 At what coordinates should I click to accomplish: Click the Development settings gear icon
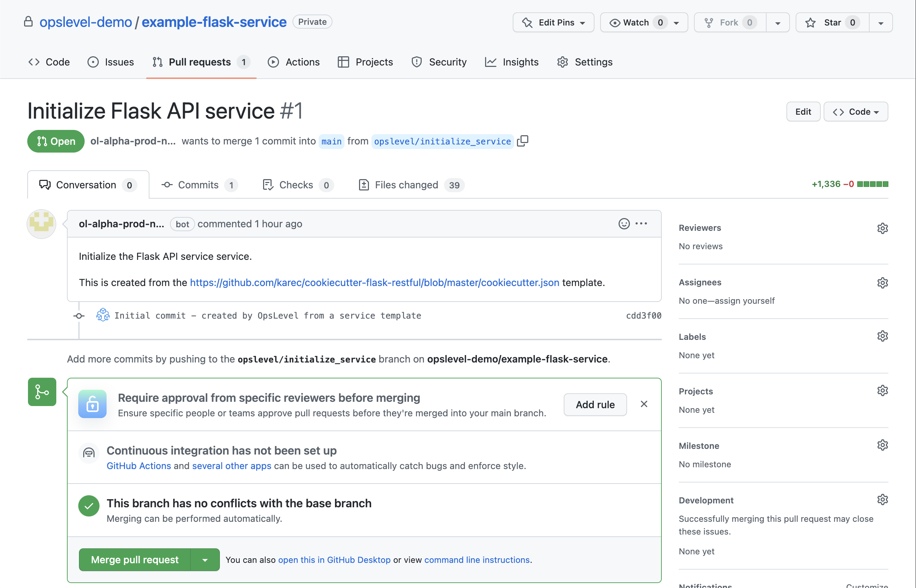pyautogui.click(x=883, y=500)
